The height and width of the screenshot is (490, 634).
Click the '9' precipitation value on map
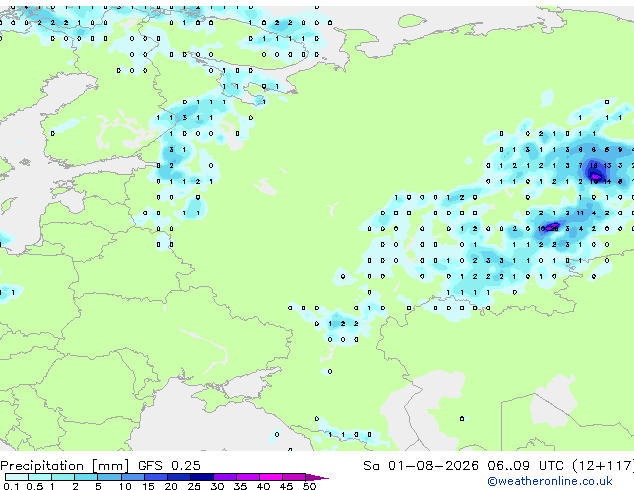(x=620, y=150)
